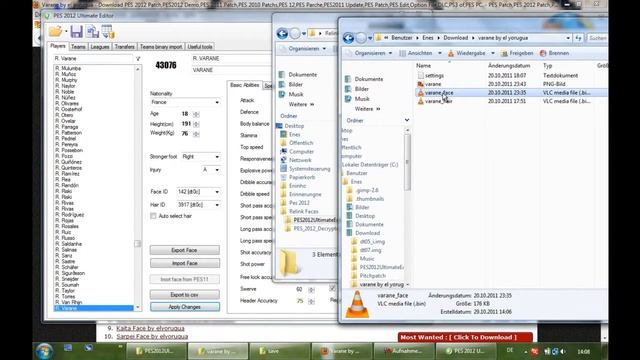Click the Export to csv button
The image size is (640, 360).
click(x=184, y=295)
